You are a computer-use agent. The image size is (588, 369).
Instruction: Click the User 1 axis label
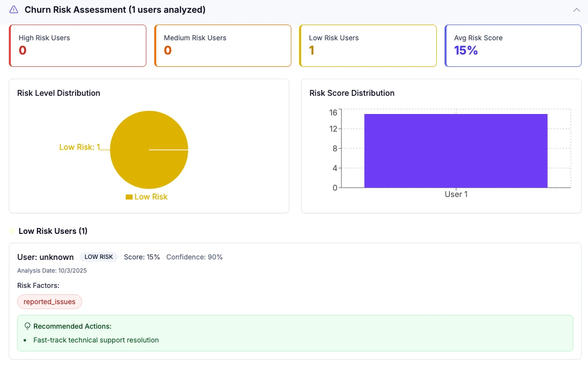(x=456, y=195)
